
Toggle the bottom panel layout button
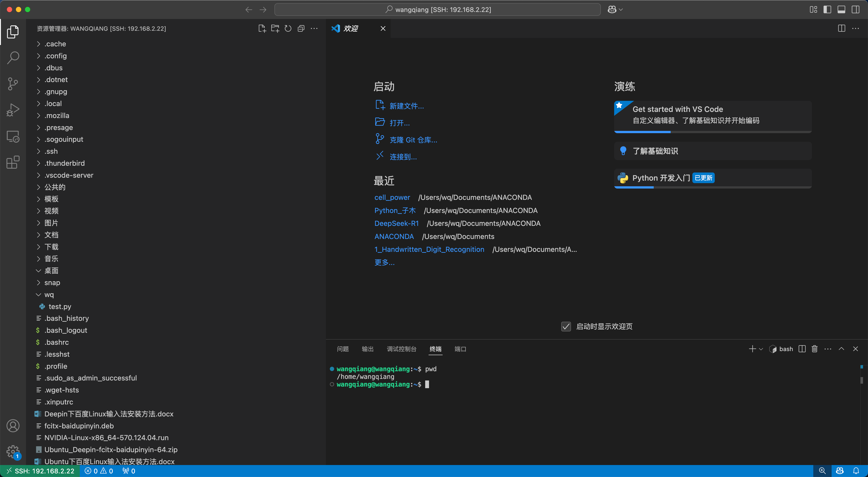(841, 9)
